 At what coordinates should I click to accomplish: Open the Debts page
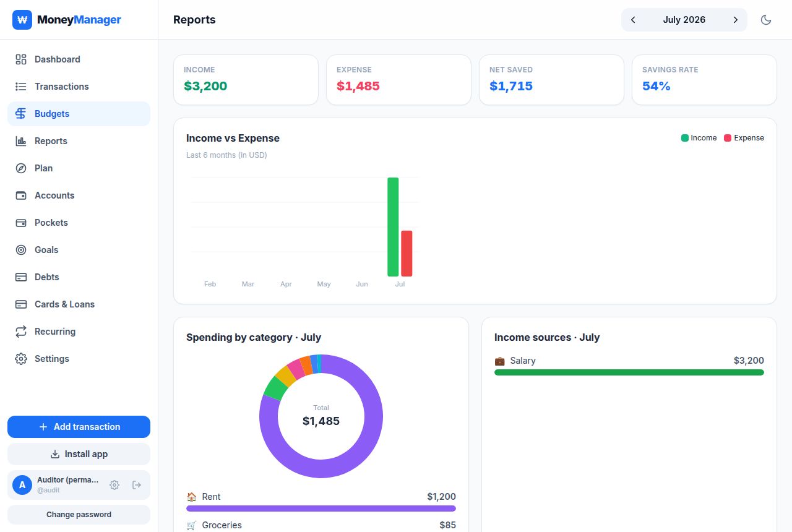pos(79,277)
